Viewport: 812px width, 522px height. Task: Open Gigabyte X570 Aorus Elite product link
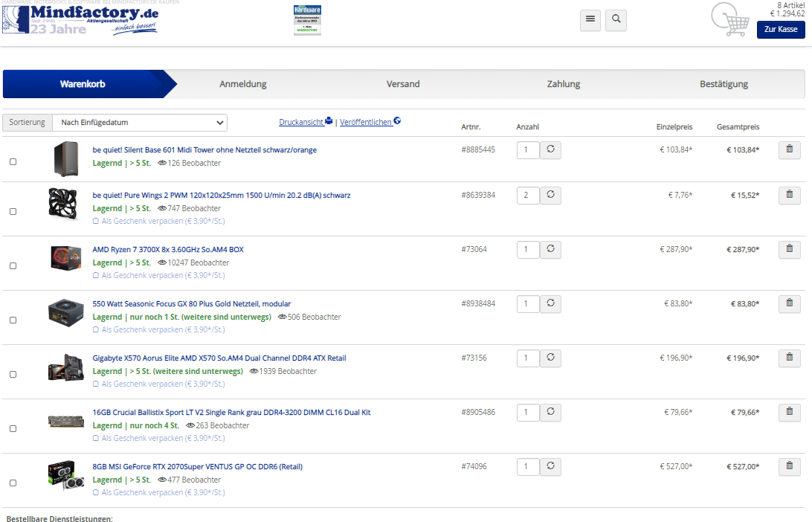[219, 358]
